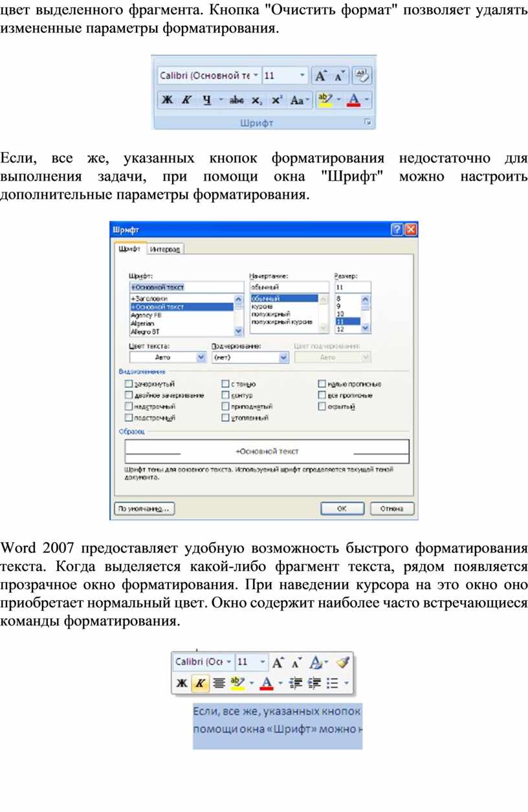Apply text highlight color in the ribbon group

[x=325, y=100]
